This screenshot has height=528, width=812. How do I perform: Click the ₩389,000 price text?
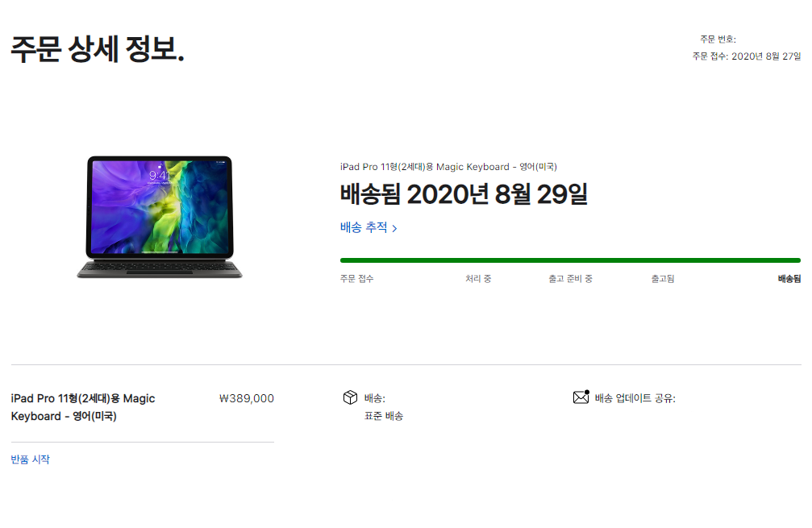tap(247, 398)
